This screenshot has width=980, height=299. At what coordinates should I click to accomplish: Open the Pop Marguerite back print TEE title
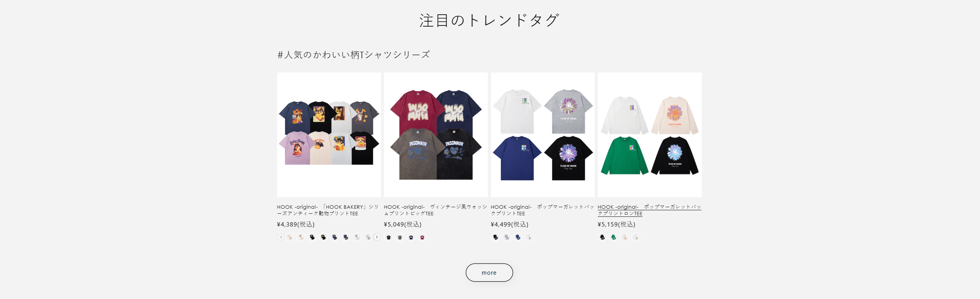pos(542,210)
